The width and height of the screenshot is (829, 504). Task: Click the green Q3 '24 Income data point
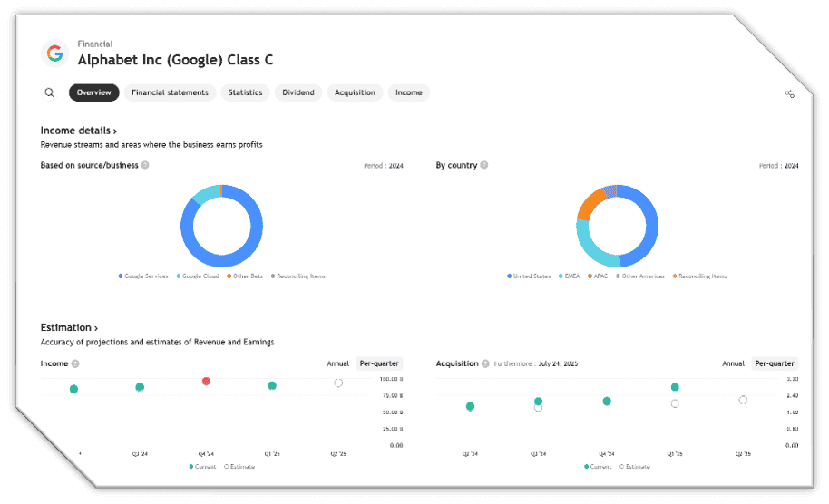(x=140, y=387)
